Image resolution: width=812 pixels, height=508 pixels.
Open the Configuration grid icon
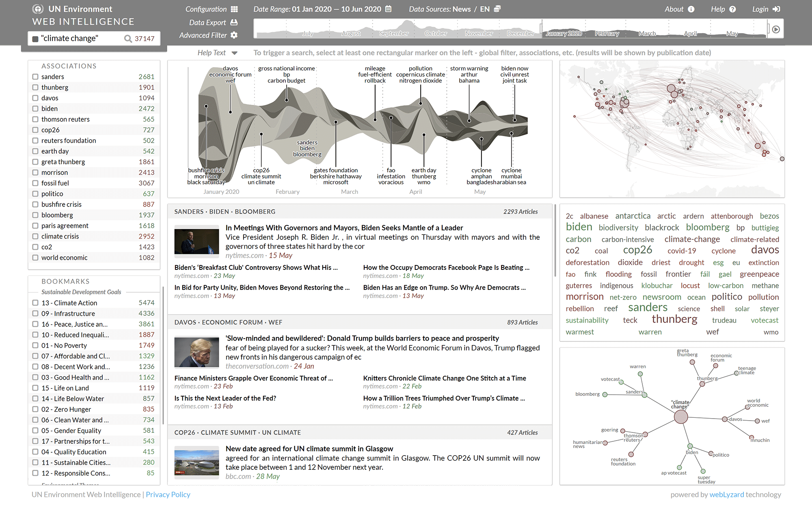(x=234, y=9)
